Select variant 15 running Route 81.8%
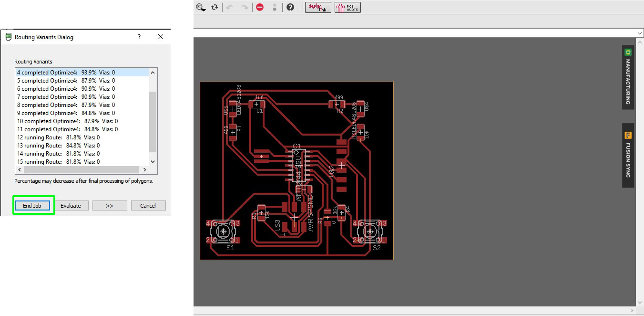644x316 pixels. [82, 162]
